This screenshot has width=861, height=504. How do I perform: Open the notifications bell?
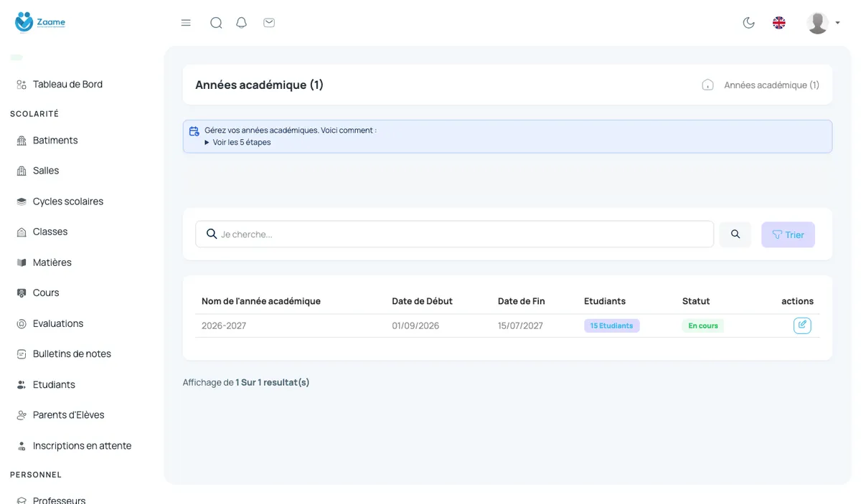(x=242, y=23)
